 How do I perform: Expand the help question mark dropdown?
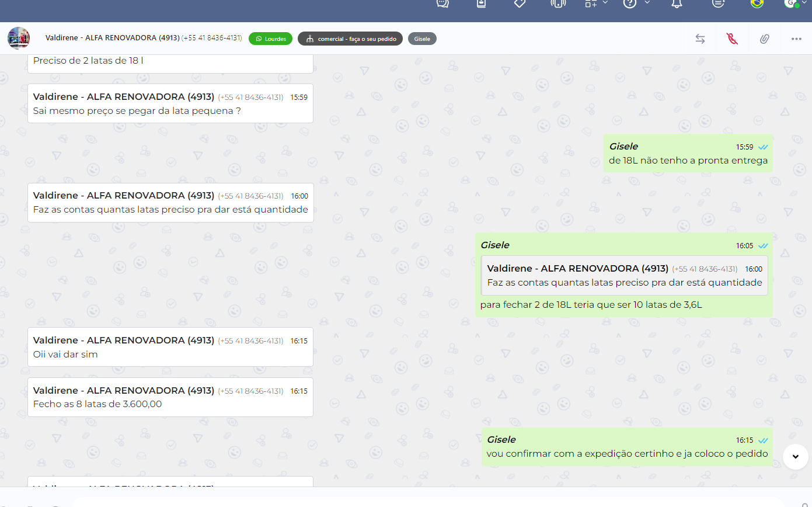tap(647, 3)
